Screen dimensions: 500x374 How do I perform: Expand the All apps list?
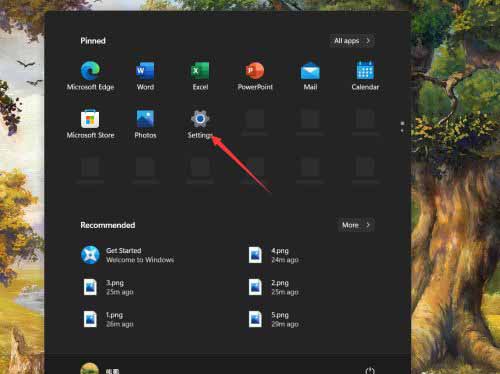point(352,41)
